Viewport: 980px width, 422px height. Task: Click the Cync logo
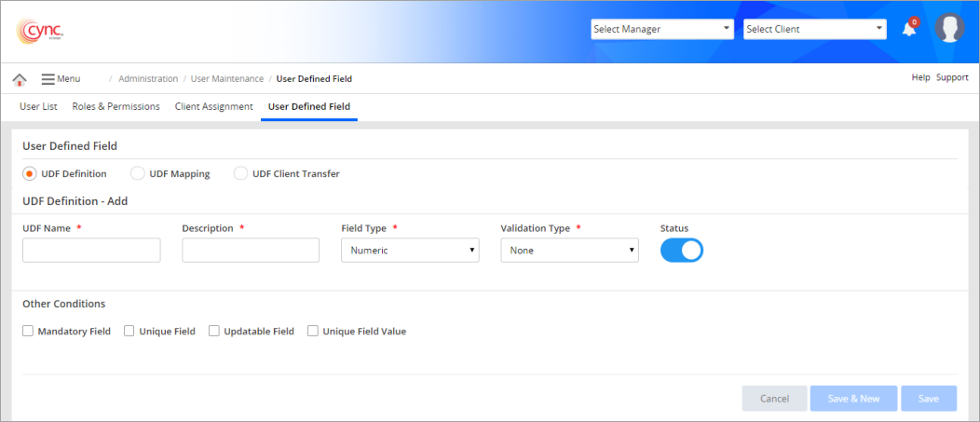tap(39, 31)
